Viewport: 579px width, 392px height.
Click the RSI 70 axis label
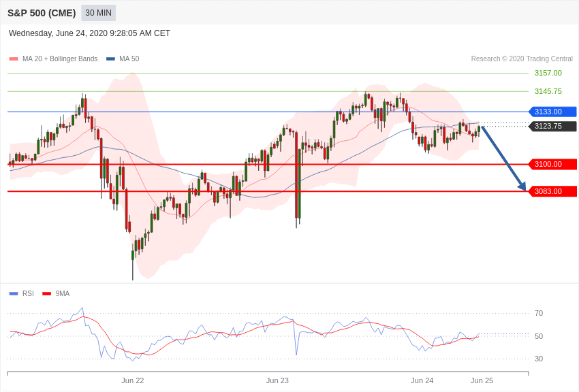coord(539,314)
